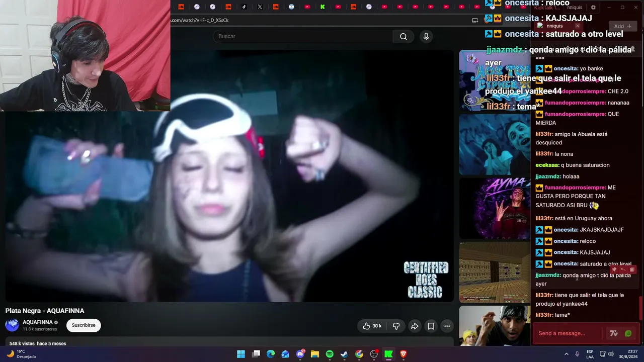
Task: Reply to the hovered chat message
Action: tap(623, 270)
